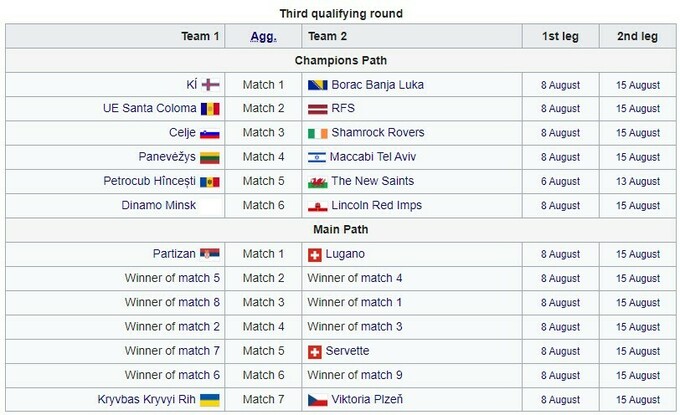Click the Czech flag beside Viktoria Plzeň
680x415 pixels.
click(316, 400)
